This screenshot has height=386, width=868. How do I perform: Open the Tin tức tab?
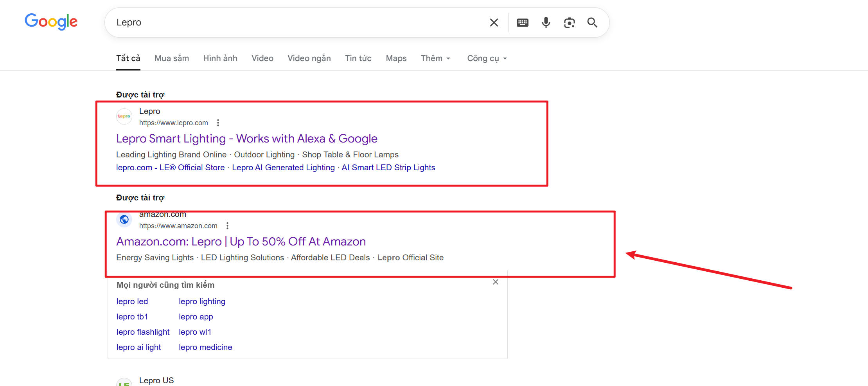pyautogui.click(x=358, y=58)
